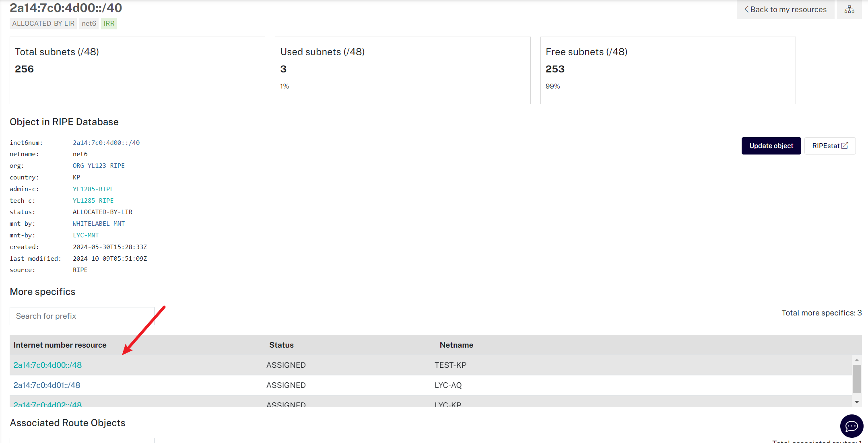Click the inet6num 2a14:7c0:4d00::/40 link
Image resolution: width=868 pixels, height=443 pixels.
pyautogui.click(x=106, y=143)
